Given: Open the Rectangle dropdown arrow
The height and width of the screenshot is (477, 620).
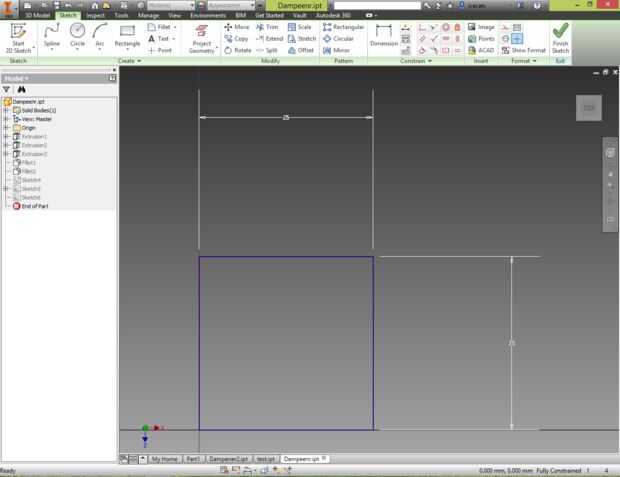Looking at the screenshot, I should (127, 50).
